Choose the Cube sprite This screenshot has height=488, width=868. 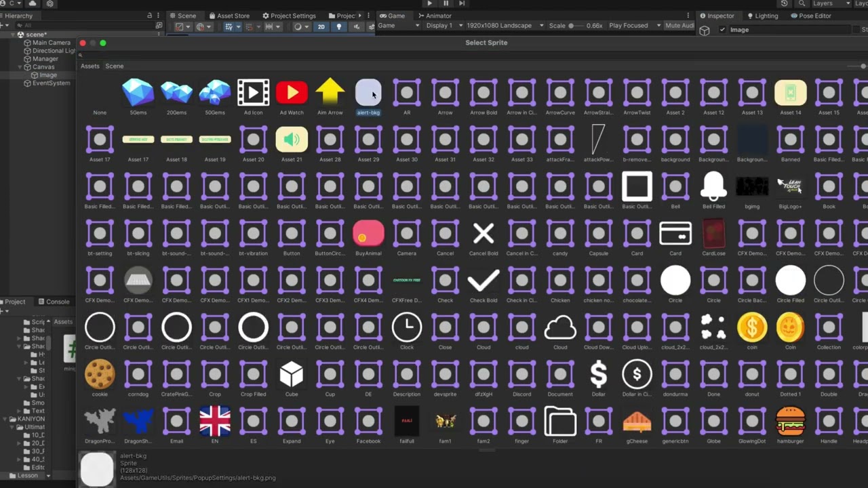[292, 374]
